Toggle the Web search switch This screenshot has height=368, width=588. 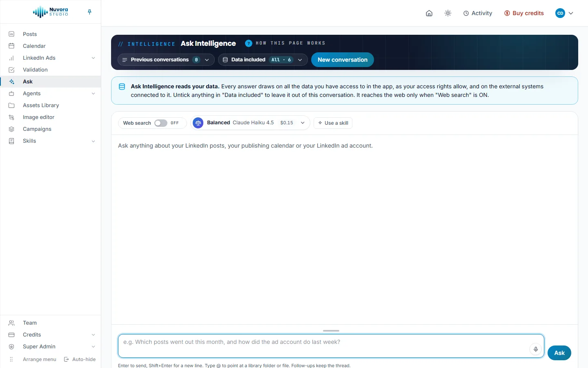point(161,123)
